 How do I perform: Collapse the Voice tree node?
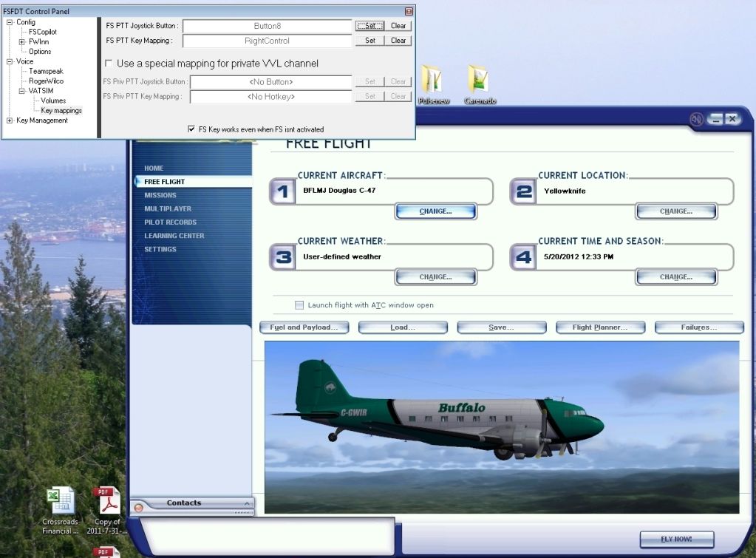click(10, 61)
